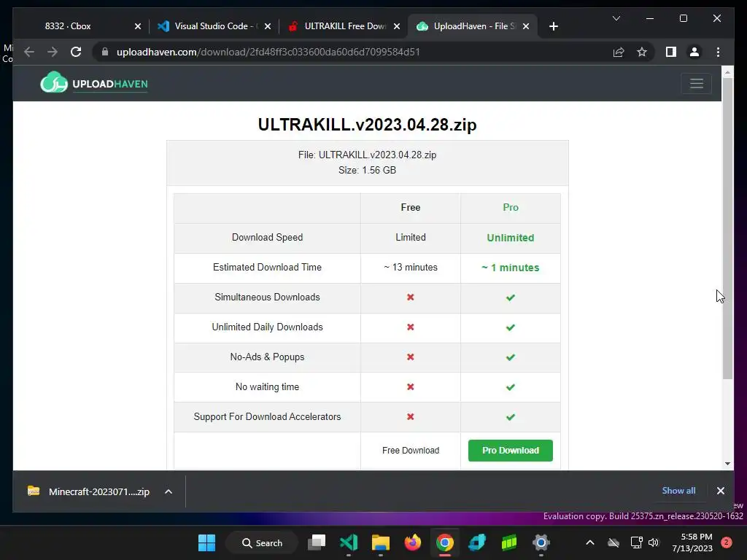Click the 'Size: 1.56 GB' text
747x560 pixels.
click(x=367, y=170)
